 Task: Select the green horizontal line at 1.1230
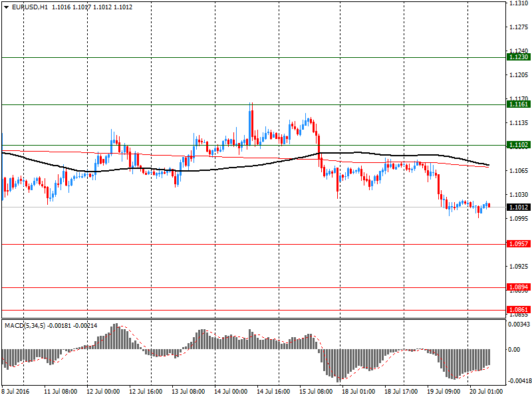pos(253,57)
